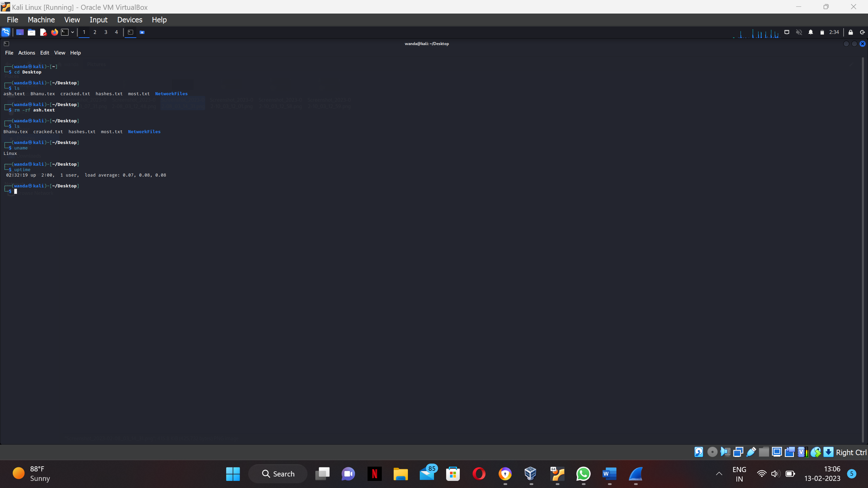The height and width of the screenshot is (488, 868).
Task: Switch to workspace 4
Action: [116, 32]
